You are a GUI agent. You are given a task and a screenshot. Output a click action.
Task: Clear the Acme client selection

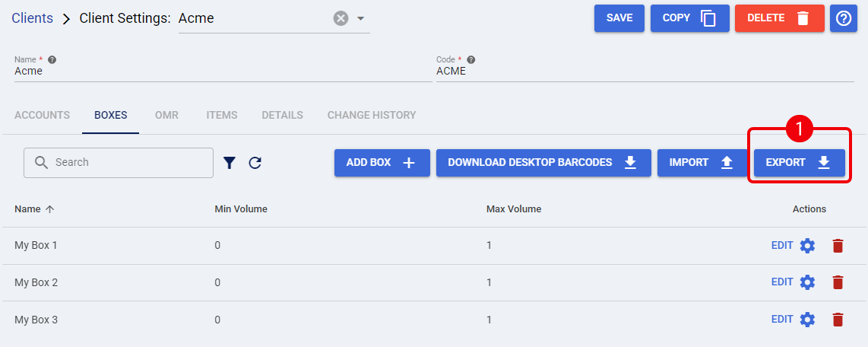pyautogui.click(x=341, y=18)
